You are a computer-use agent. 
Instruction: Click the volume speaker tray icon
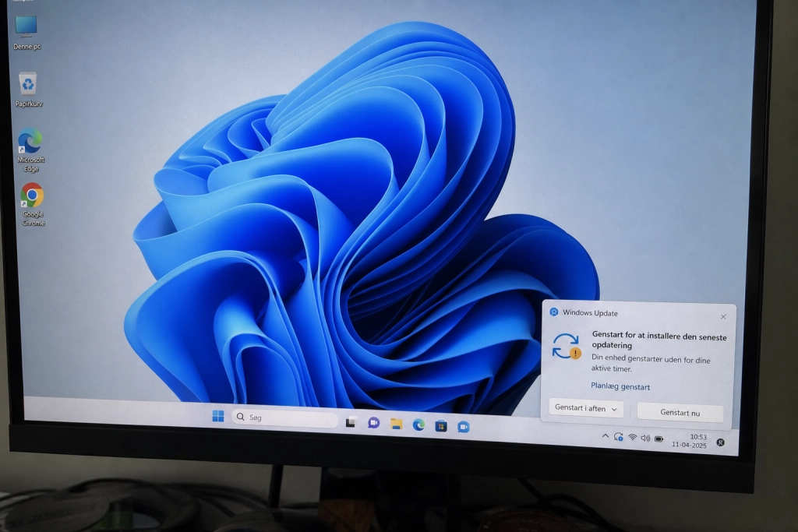[x=645, y=438]
